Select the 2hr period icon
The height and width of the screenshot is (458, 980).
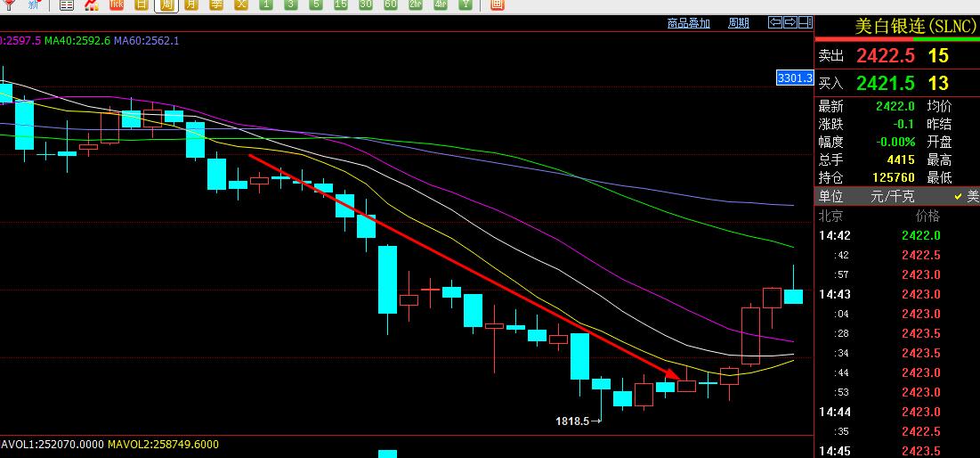coord(416,5)
